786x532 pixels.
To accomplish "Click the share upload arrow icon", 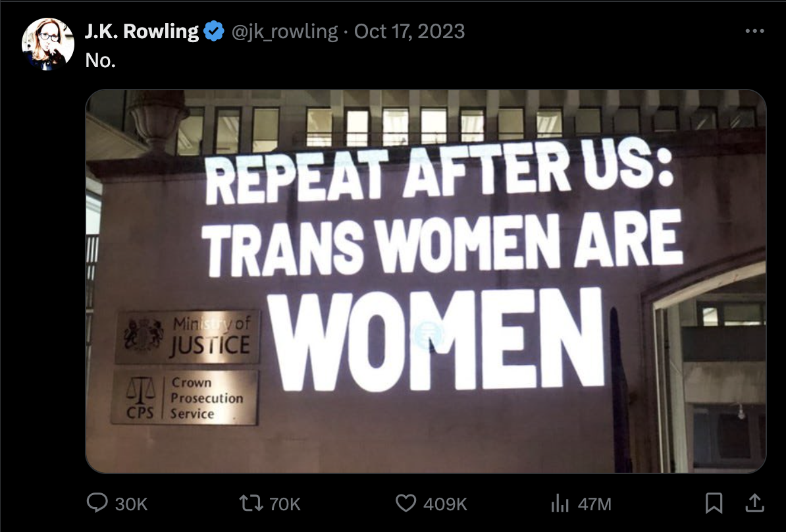I will point(754,503).
